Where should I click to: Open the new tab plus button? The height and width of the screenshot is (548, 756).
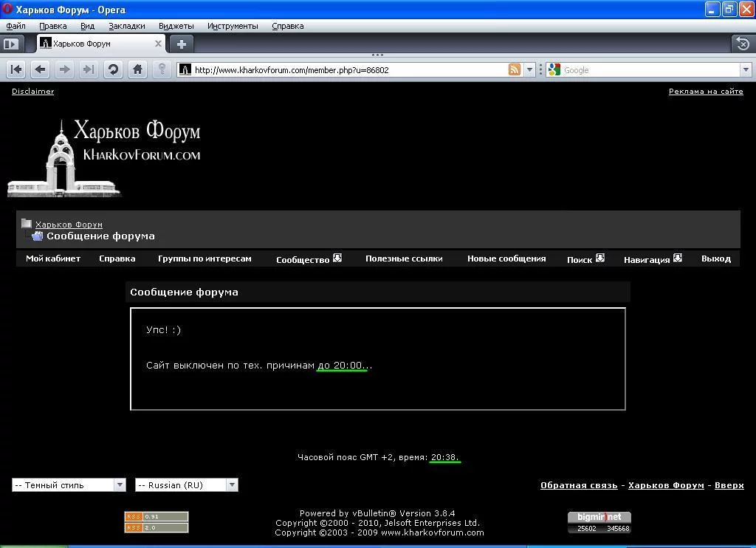[182, 44]
